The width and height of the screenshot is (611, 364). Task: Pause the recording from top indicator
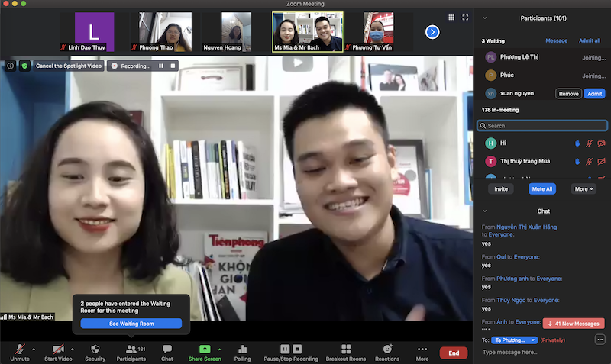[x=161, y=66]
